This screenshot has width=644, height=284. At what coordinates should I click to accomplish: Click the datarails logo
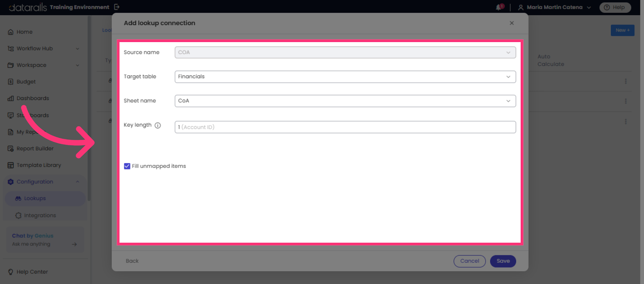pos(27,7)
